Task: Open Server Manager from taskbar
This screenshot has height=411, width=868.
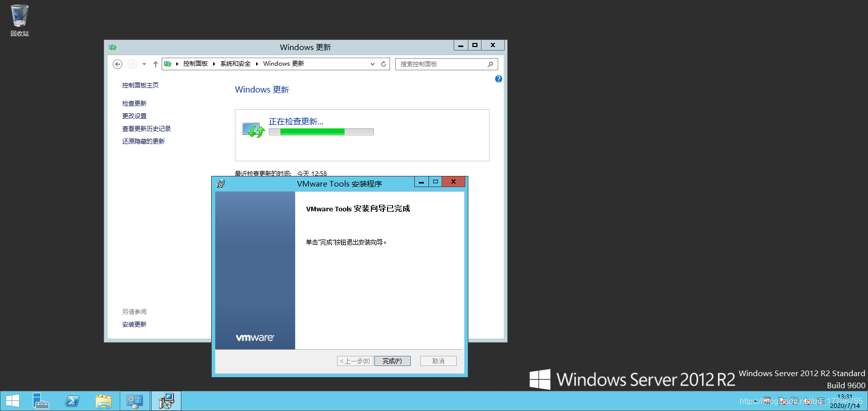Action: (40, 401)
